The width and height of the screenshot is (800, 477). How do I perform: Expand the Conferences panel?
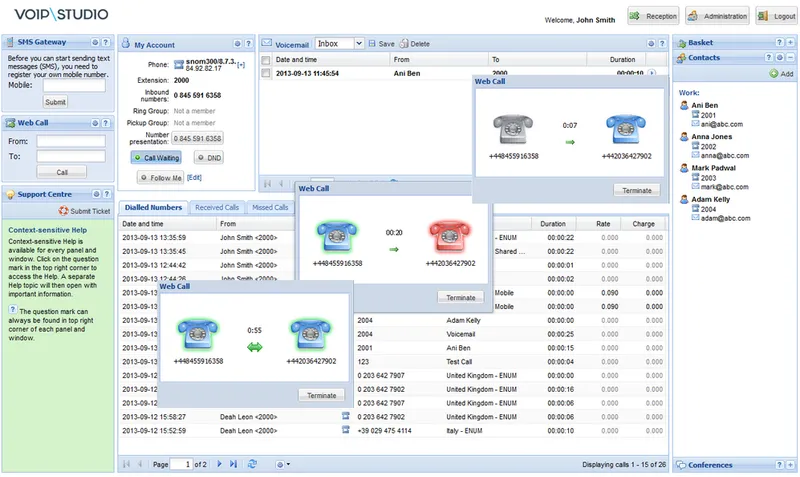(790, 465)
